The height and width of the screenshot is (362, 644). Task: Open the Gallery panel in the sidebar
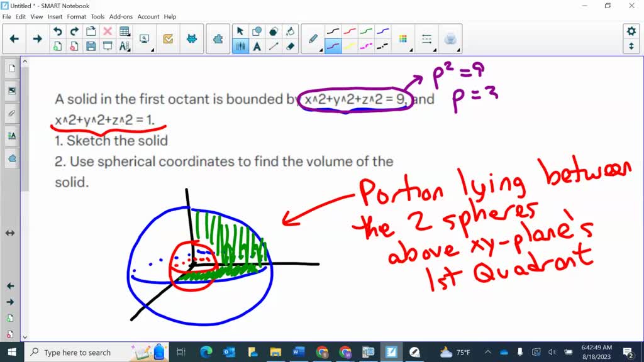12,89
